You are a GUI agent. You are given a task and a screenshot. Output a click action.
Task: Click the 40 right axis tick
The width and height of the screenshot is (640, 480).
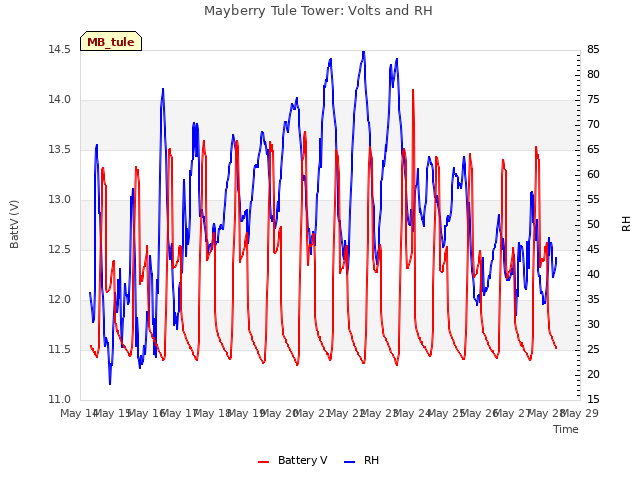593,274
